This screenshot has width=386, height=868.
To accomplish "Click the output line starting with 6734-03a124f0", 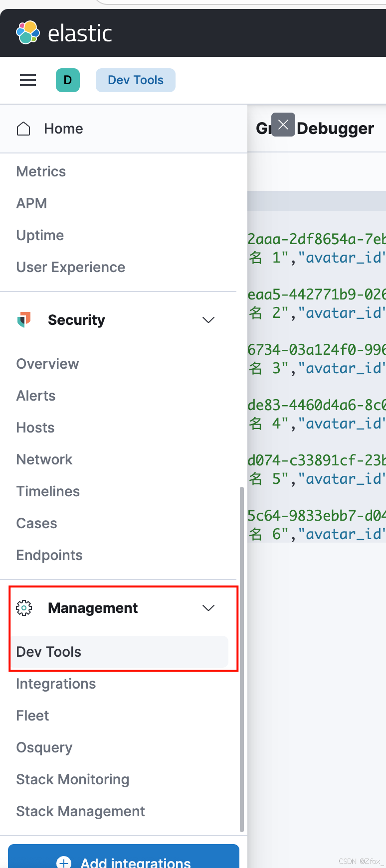I will pyautogui.click(x=317, y=350).
